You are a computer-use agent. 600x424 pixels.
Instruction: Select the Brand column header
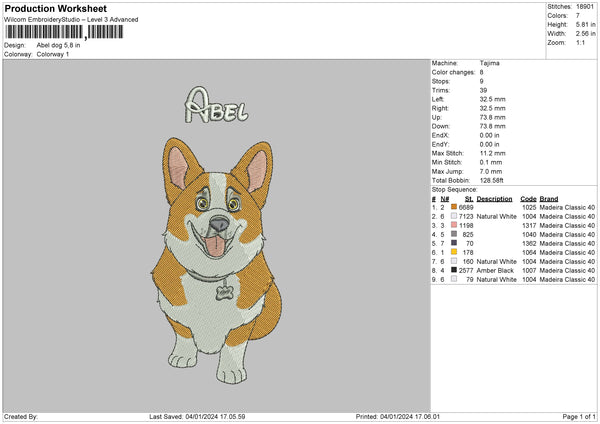pyautogui.click(x=551, y=197)
